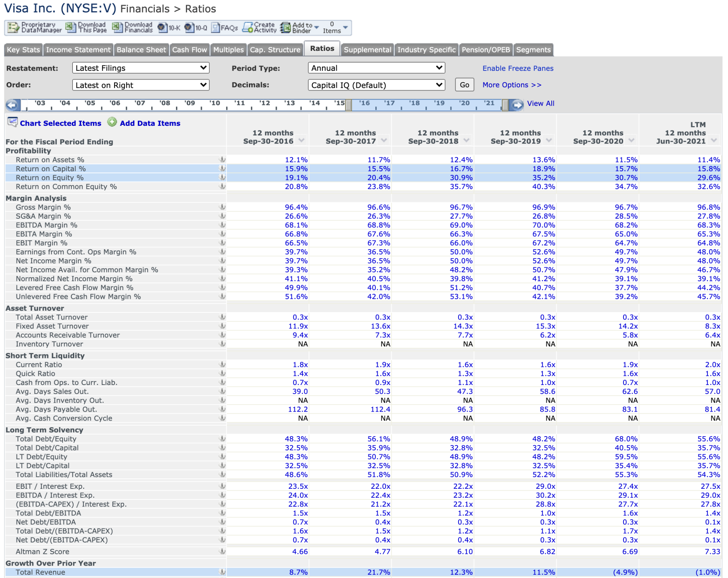Click anchor icon for Gross Margin %
The image size is (728, 578).
pos(222,207)
